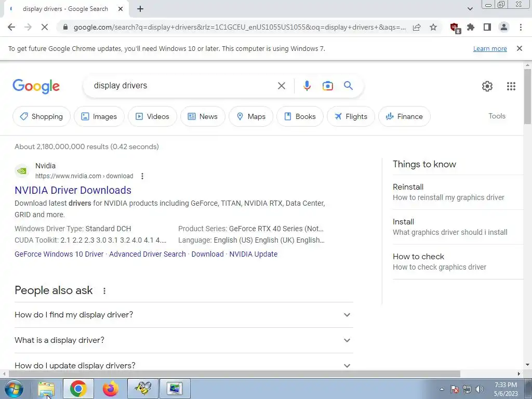The width and height of the screenshot is (532, 399).
Task: Search by image with camera icon
Action: (328, 86)
